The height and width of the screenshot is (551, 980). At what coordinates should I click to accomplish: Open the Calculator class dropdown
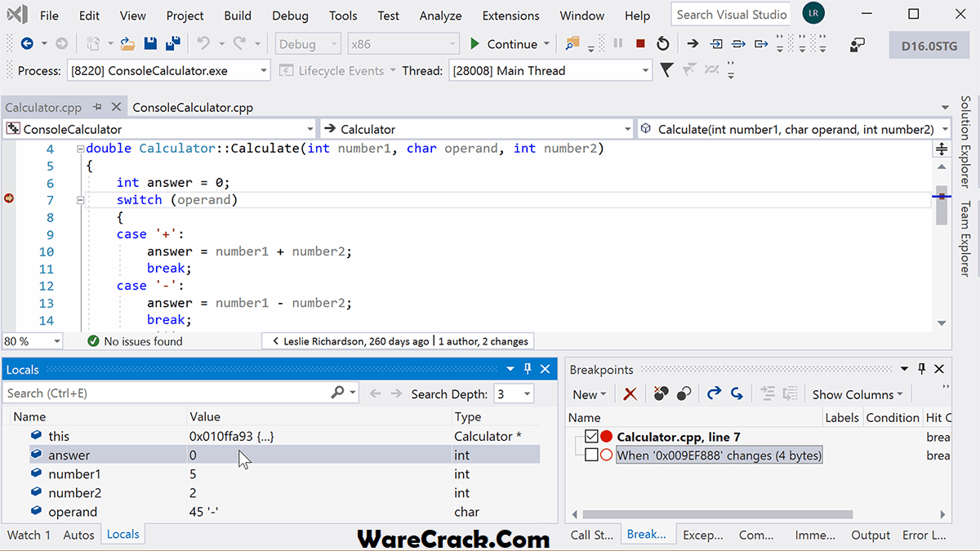[627, 129]
